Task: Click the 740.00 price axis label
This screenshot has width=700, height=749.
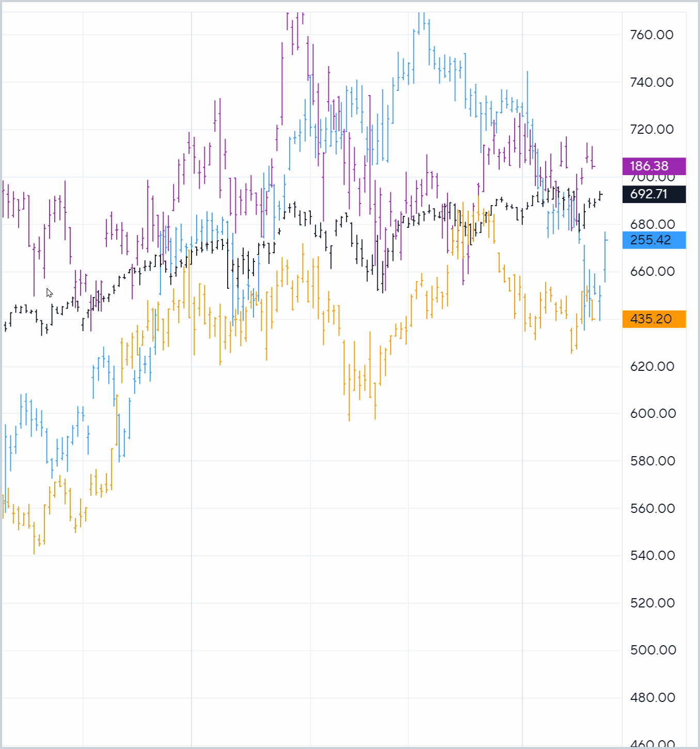Action: click(x=651, y=82)
